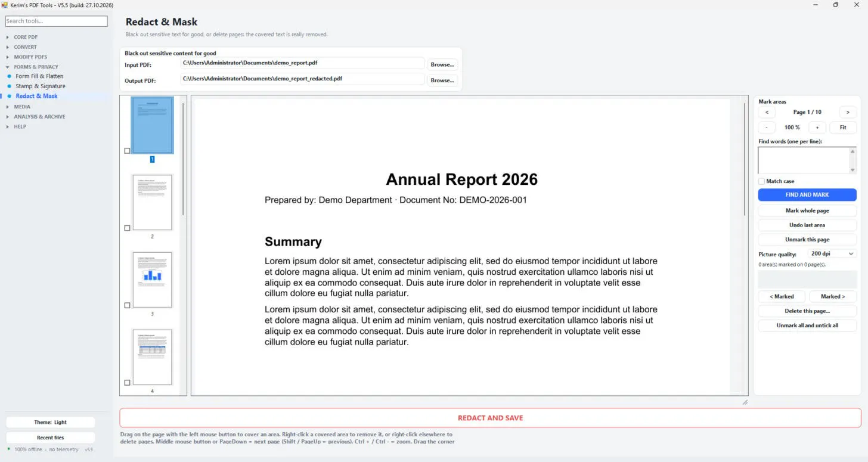Click Browse for the Output PDF
The height and width of the screenshot is (462, 868).
pos(442,80)
